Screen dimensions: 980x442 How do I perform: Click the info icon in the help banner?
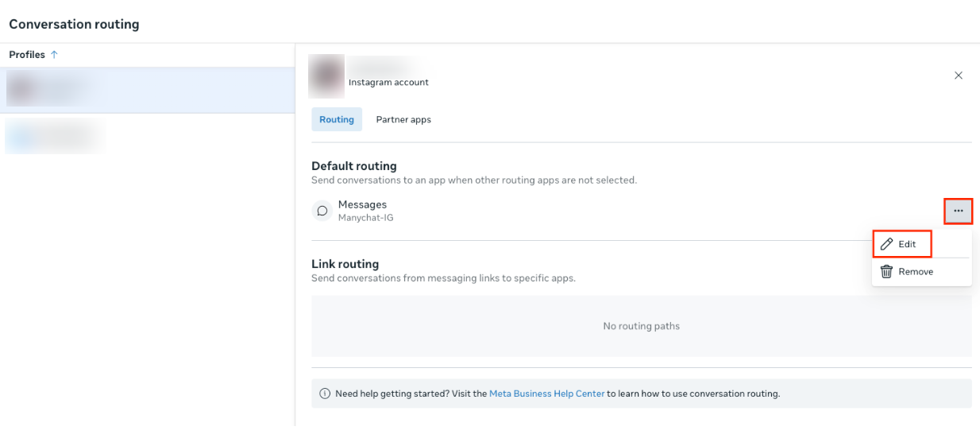click(x=325, y=394)
